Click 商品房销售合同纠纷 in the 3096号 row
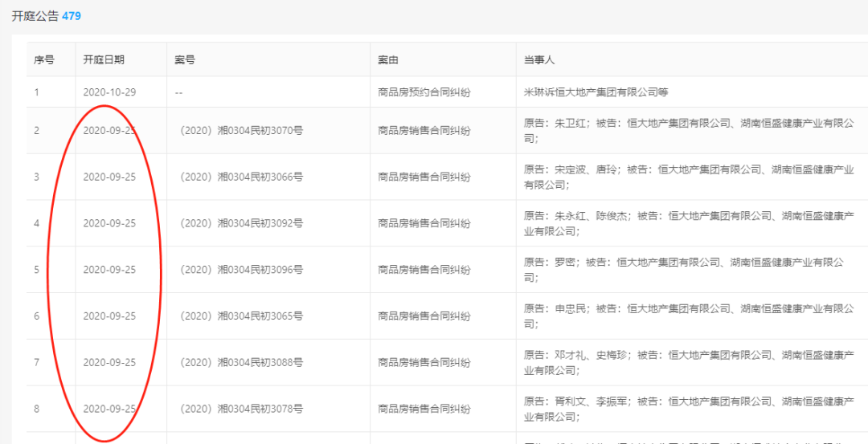The height and width of the screenshot is (444, 868). (424, 270)
